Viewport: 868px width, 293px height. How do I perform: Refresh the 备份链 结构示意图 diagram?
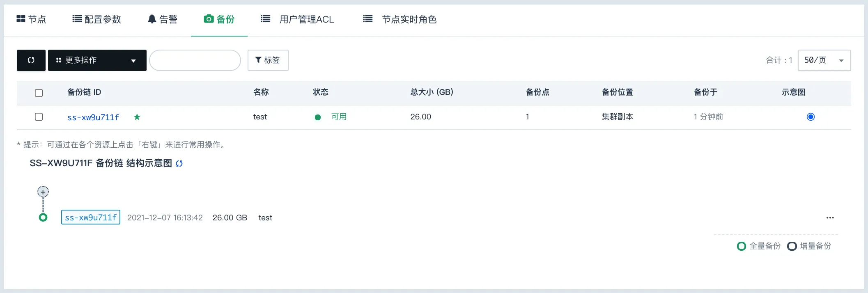(179, 163)
